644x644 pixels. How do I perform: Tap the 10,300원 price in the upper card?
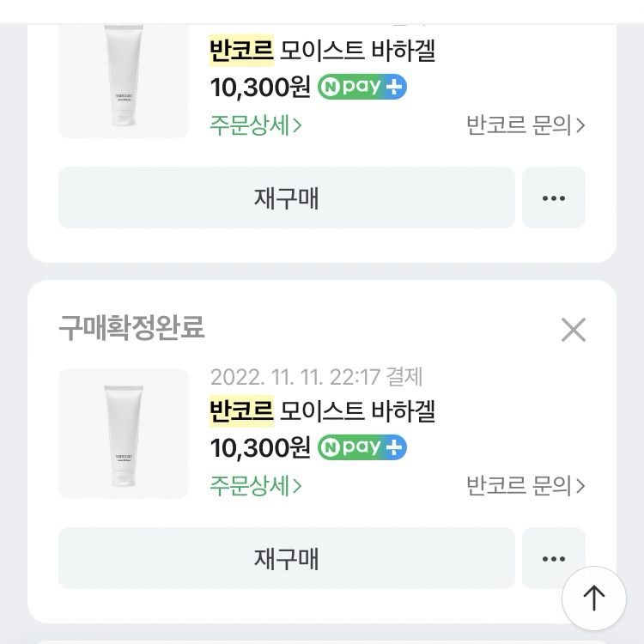[259, 87]
